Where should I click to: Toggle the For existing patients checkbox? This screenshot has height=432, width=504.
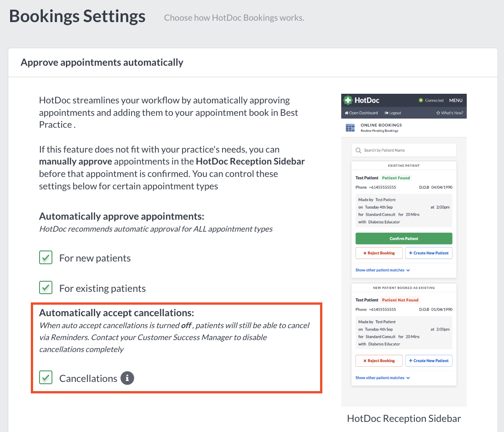click(46, 288)
